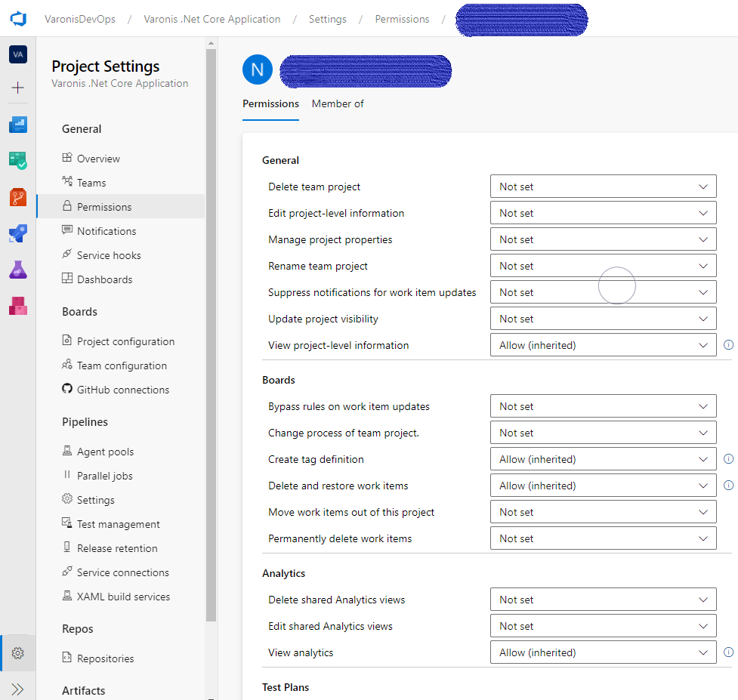This screenshot has height=700, width=738.
Task: Open the Delete team project permission dropdown
Action: click(604, 187)
